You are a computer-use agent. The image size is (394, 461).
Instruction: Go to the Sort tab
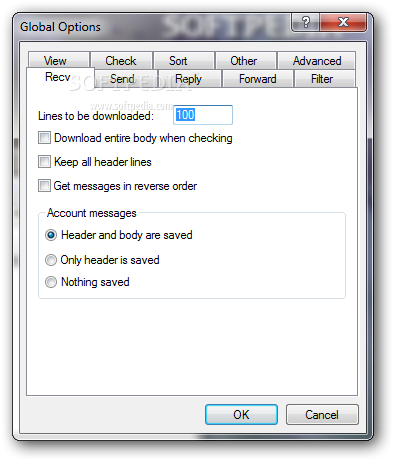pos(184,61)
